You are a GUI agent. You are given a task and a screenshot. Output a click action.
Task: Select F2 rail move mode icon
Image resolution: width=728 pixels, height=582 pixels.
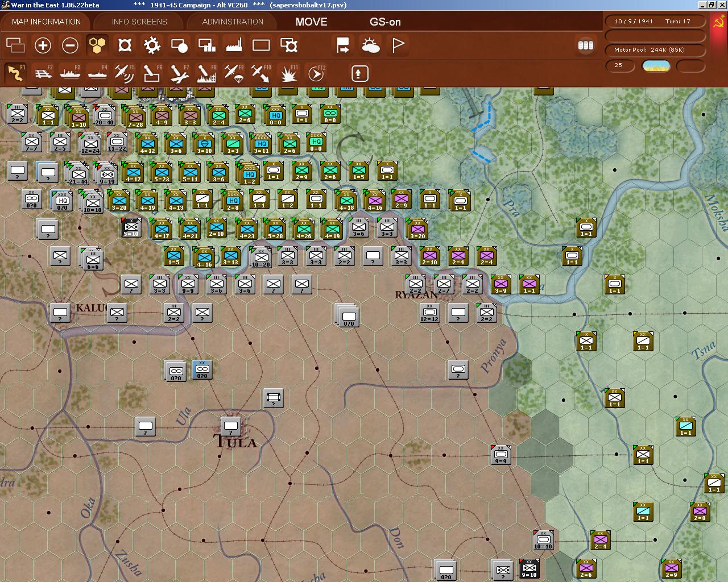click(x=43, y=73)
